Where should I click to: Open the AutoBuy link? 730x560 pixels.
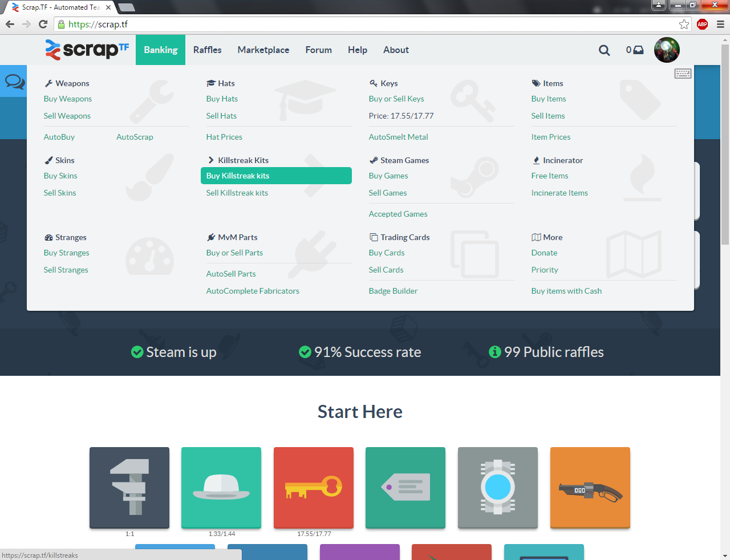[x=59, y=137]
